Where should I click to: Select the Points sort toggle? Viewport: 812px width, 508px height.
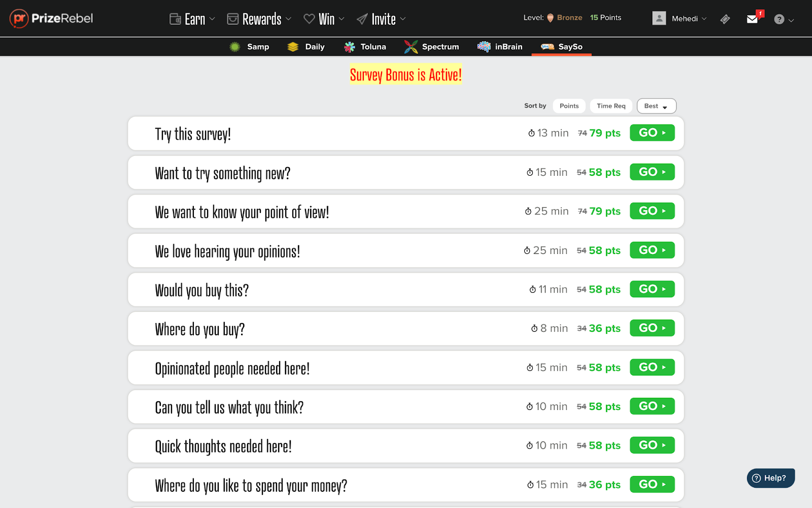pos(568,106)
